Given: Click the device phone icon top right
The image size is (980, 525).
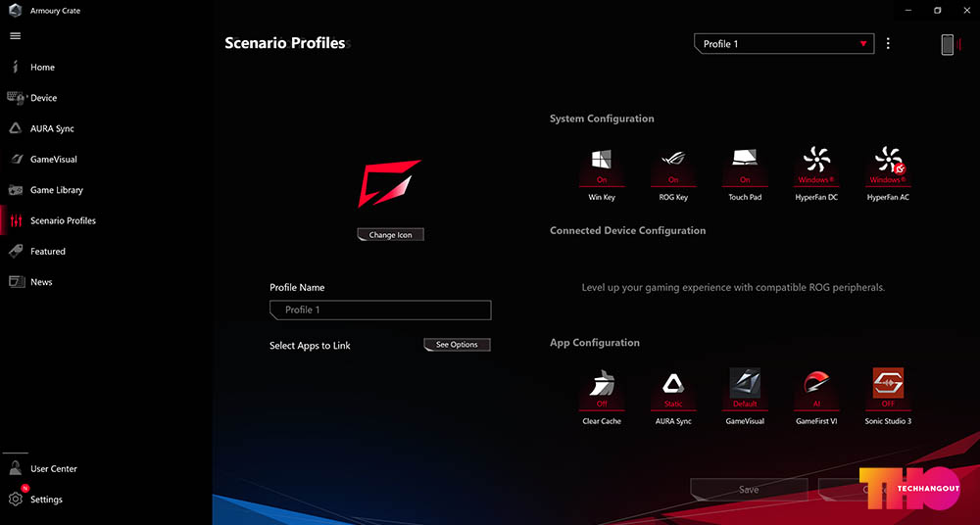Looking at the screenshot, I should (948, 44).
